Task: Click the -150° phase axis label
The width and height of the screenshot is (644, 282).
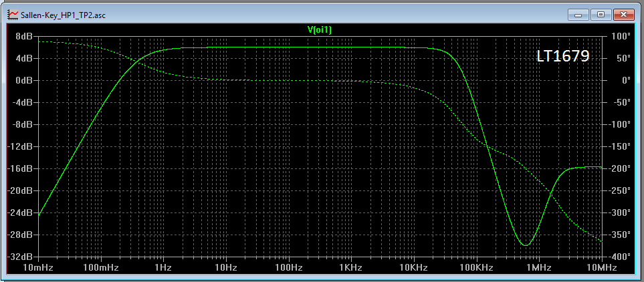Action: tap(621, 146)
